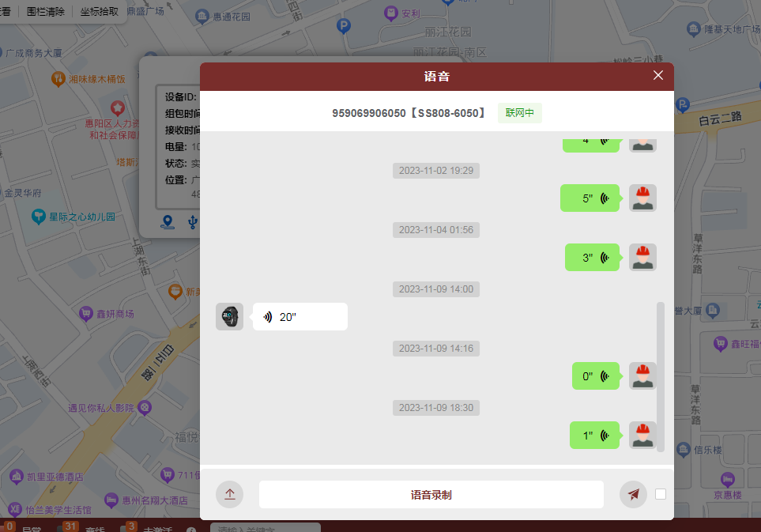The height and width of the screenshot is (532, 761).
Task: Click the 联网中 online status tag
Action: [519, 113]
